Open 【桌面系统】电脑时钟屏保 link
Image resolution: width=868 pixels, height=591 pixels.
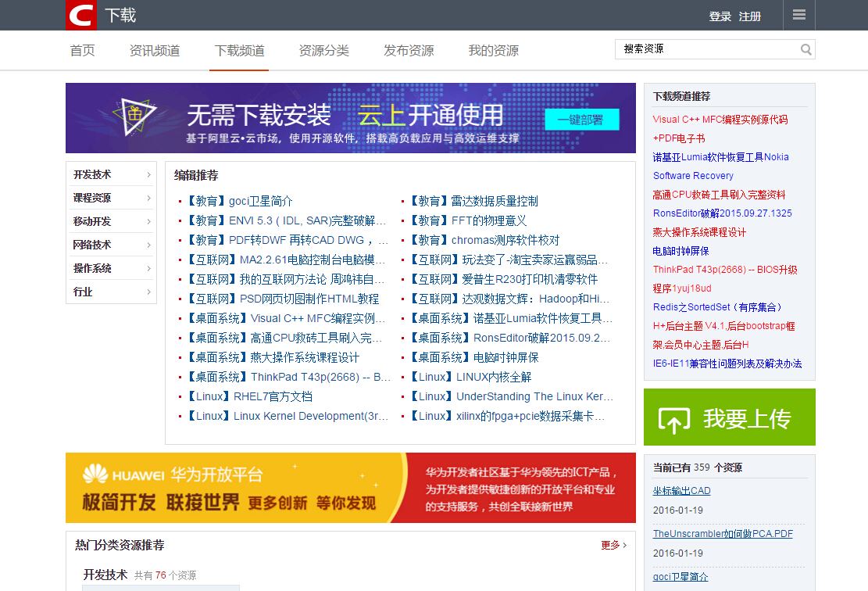473,357
